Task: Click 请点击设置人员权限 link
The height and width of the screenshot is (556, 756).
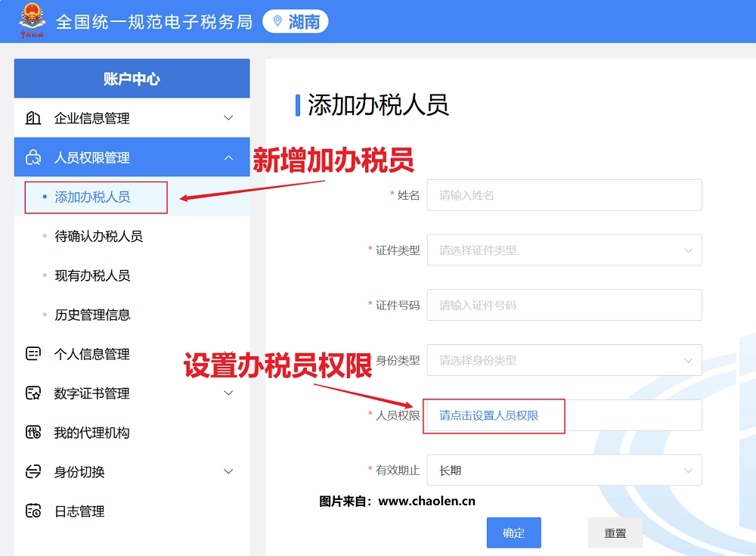Action: click(x=488, y=415)
